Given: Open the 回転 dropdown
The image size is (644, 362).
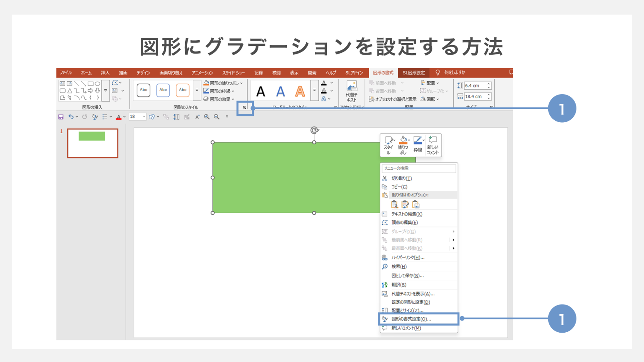Looking at the screenshot, I should 430,99.
